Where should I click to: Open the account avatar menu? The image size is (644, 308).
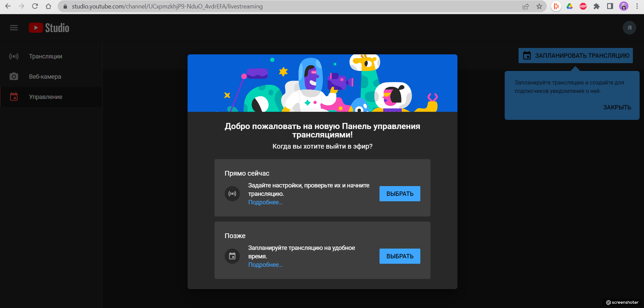pyautogui.click(x=629, y=28)
